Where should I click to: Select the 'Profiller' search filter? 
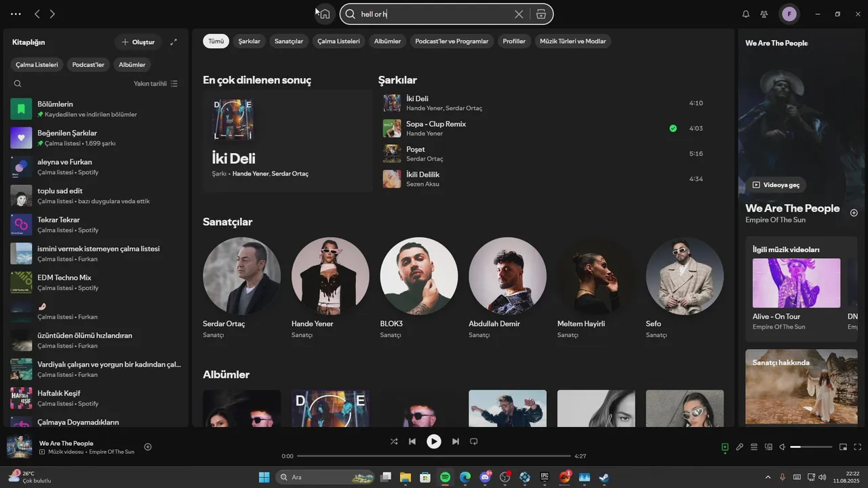click(514, 41)
